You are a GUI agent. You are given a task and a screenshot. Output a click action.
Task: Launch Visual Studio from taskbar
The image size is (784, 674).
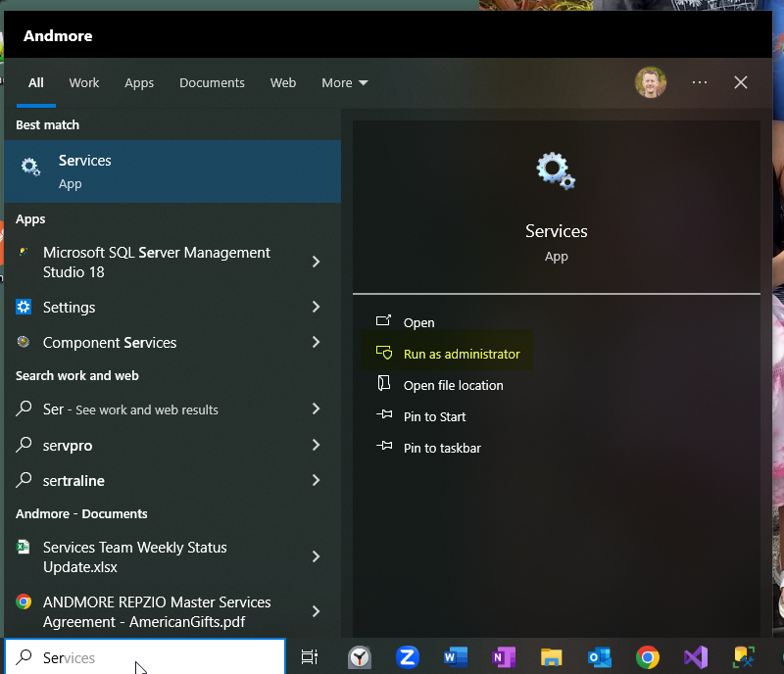[696, 657]
